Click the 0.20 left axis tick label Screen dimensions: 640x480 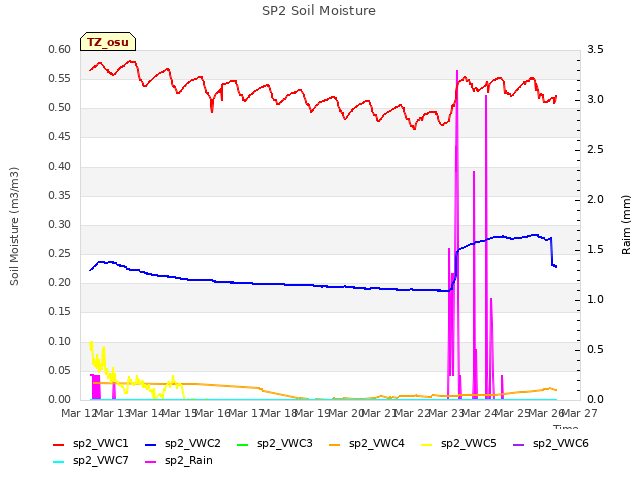click(60, 282)
